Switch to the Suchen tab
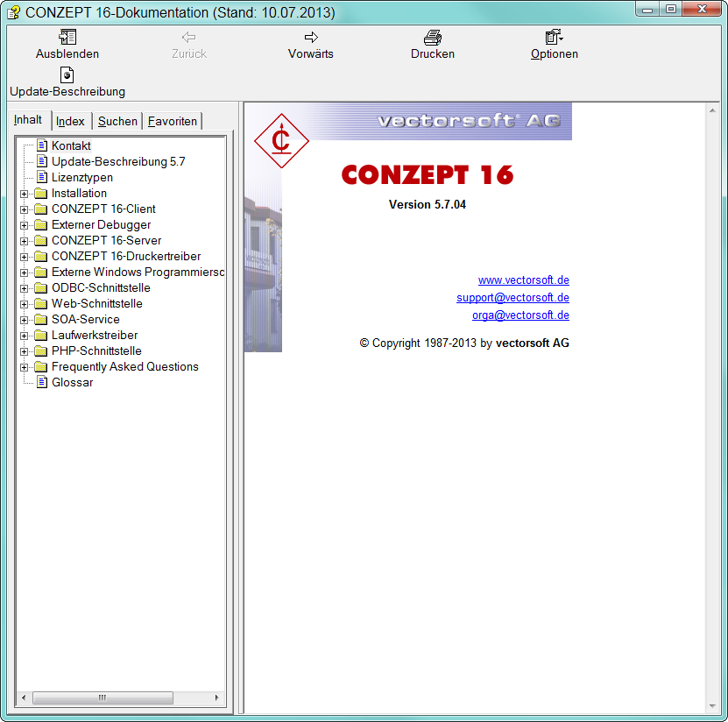 click(117, 121)
